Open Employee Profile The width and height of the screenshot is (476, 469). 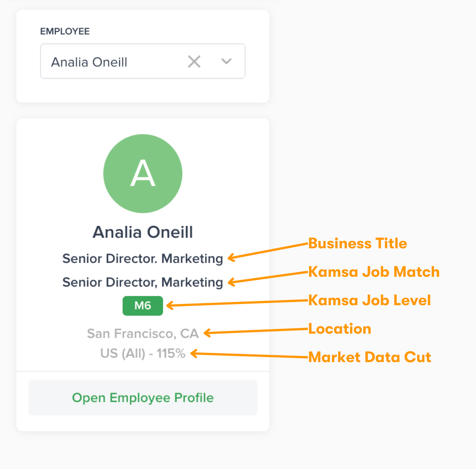[143, 397]
